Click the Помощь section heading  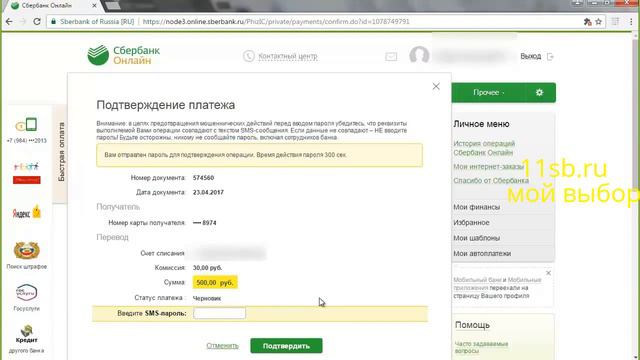[472, 325]
